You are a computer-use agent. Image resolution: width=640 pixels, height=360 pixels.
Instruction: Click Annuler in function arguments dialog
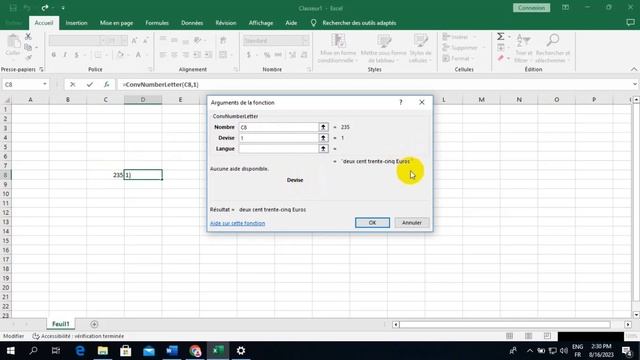pyautogui.click(x=411, y=222)
